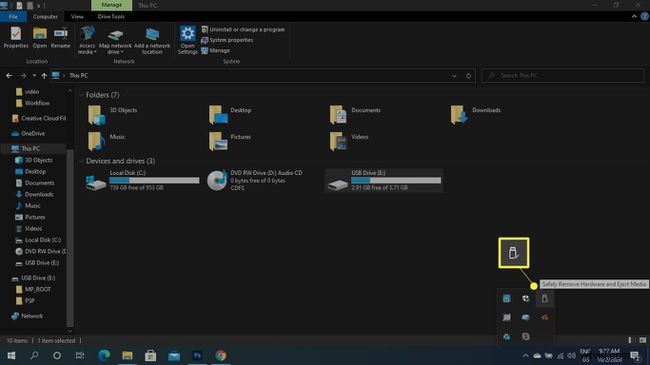Toggle the hidden tray icons chevron
650x365 pixels.
tap(526, 355)
